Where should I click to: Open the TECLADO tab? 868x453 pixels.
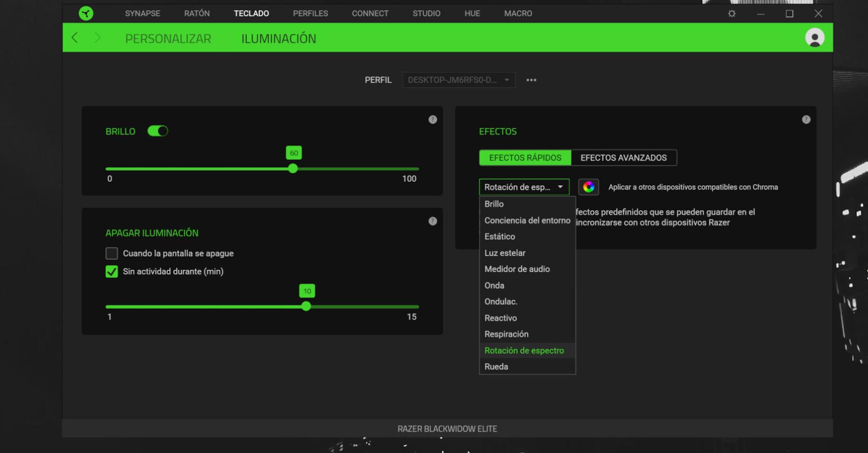(251, 14)
